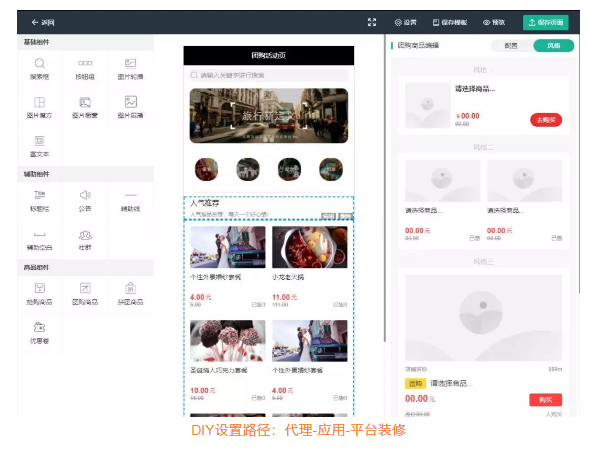Switch to the 配置 configuration tab
The height and width of the screenshot is (465, 600).
[511, 46]
